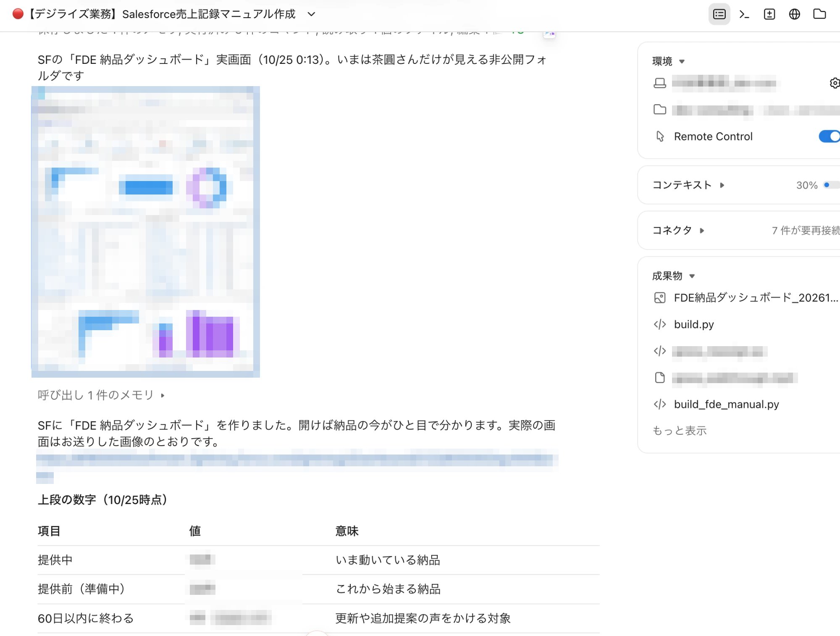Open the terminal prompt icon
The image size is (840, 636).
point(744,14)
